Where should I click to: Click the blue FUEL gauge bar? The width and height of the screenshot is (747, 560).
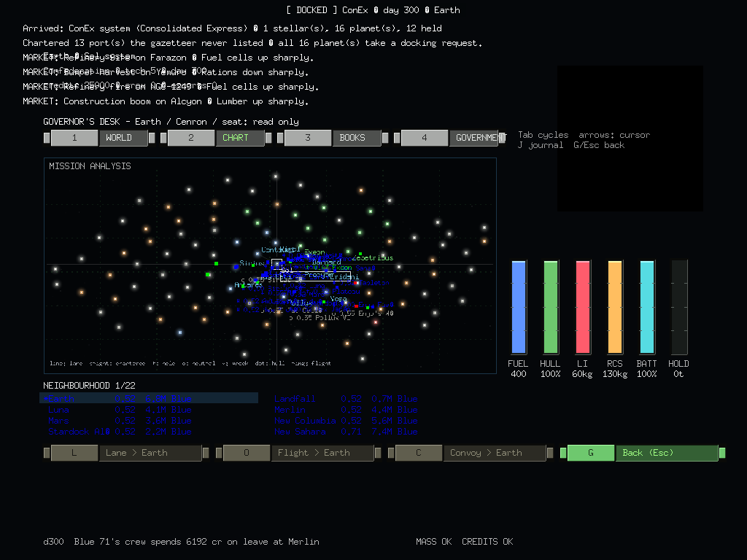519,307
